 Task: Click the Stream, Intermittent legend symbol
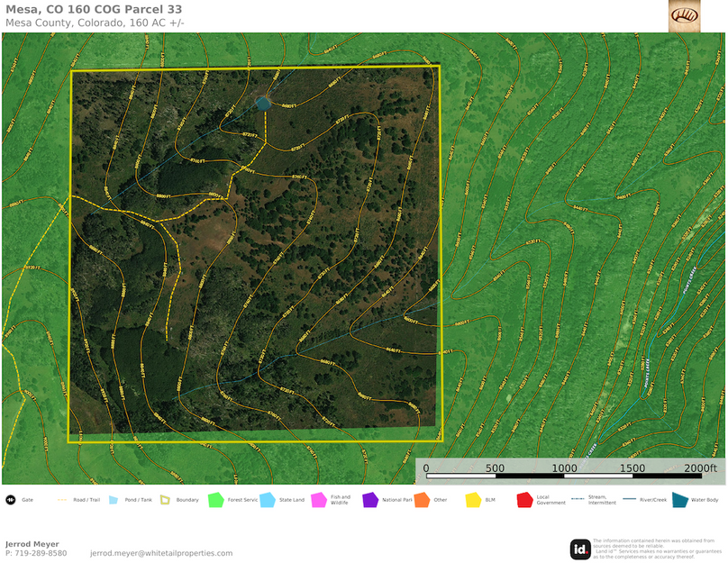578,499
